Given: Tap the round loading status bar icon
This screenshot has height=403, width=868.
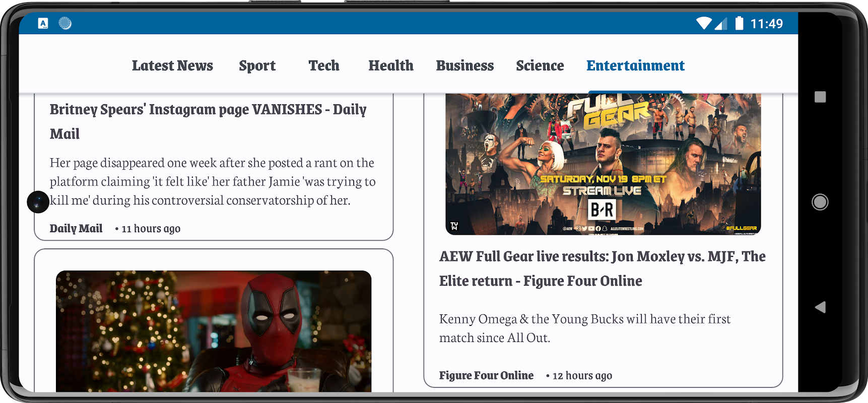Looking at the screenshot, I should pos(65,23).
